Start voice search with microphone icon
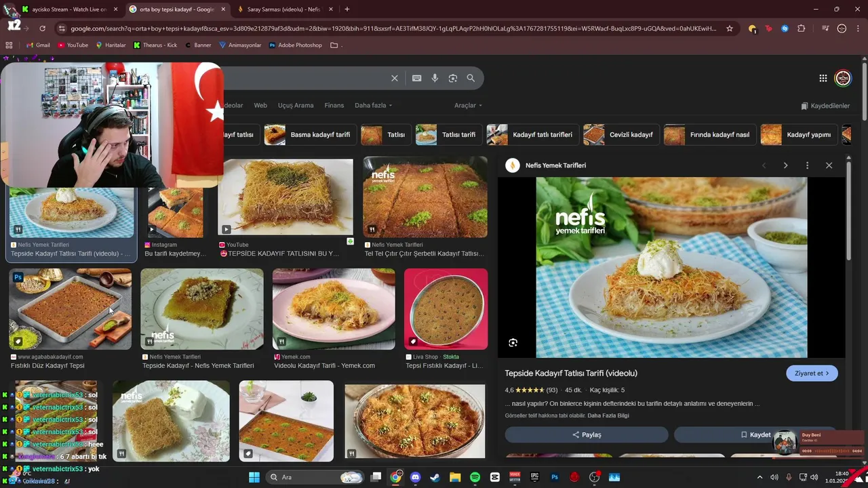This screenshot has width=868, height=488. tap(435, 78)
